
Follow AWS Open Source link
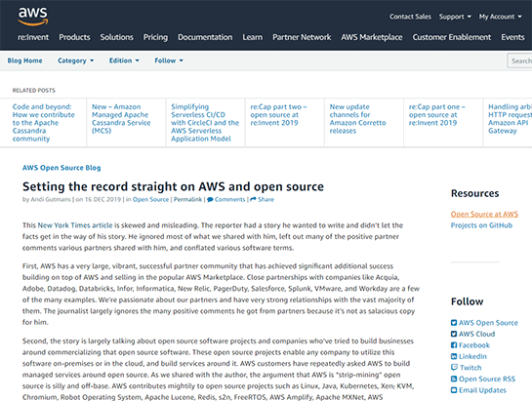[488, 323]
